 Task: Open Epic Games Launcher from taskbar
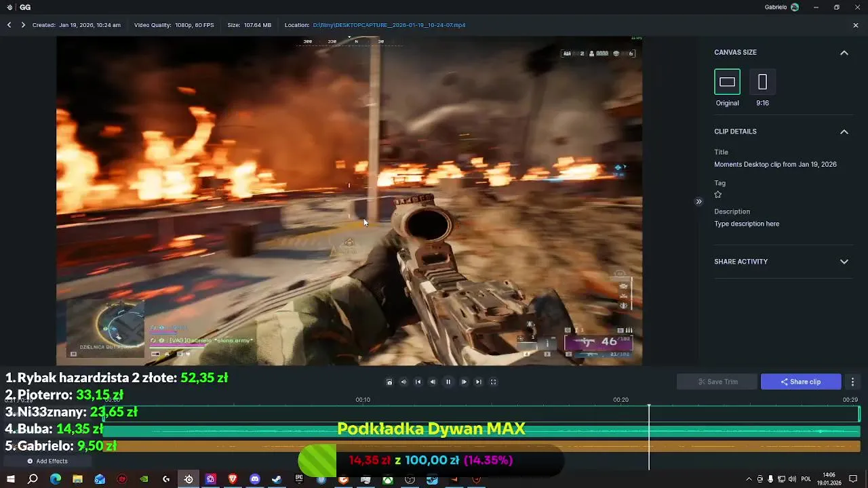coord(299,479)
